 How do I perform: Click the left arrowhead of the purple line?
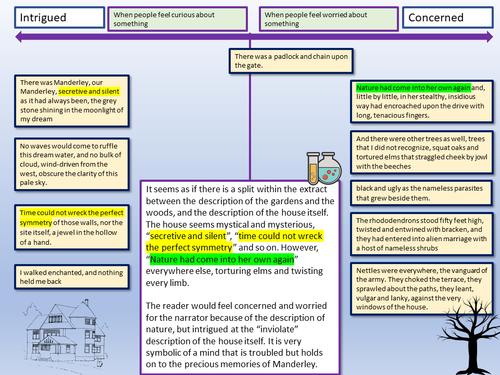pos(19,37)
